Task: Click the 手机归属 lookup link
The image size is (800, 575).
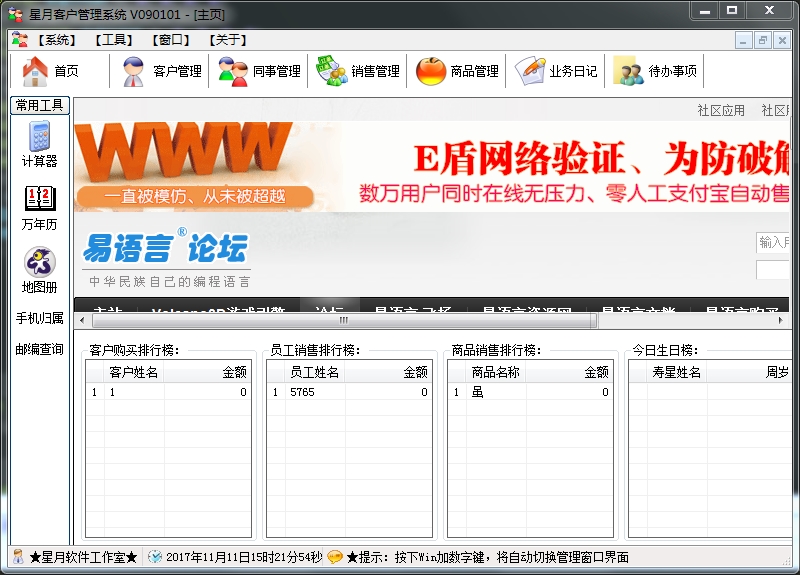Action: click(x=39, y=318)
